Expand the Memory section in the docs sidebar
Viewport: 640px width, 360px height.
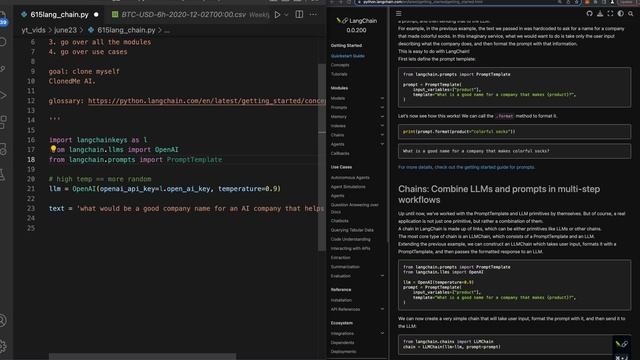click(x=382, y=117)
